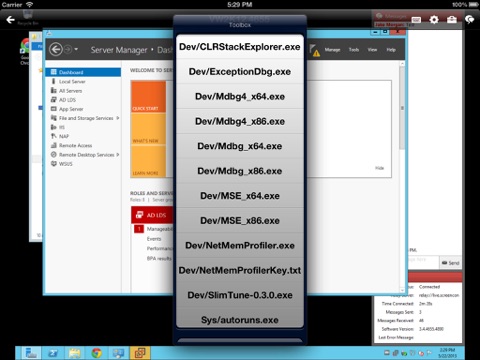Select Remote Access in the sidebar

[83, 145]
